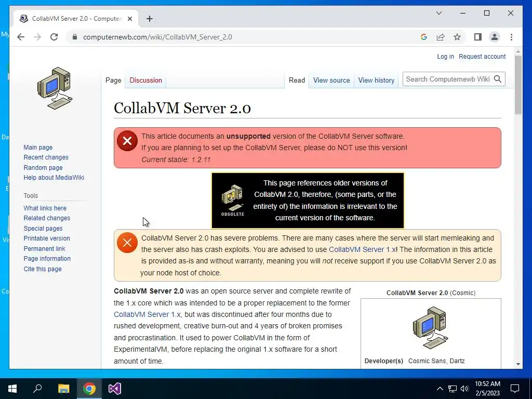Open the Chrome three-dot menu

511,37
